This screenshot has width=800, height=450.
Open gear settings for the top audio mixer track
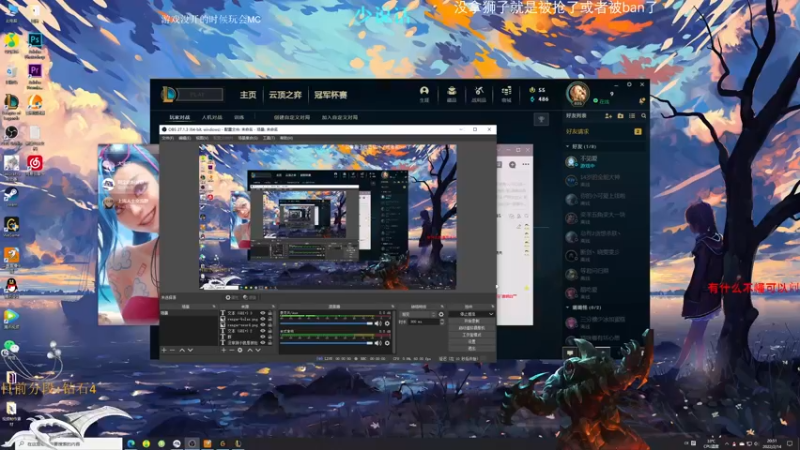[387, 323]
